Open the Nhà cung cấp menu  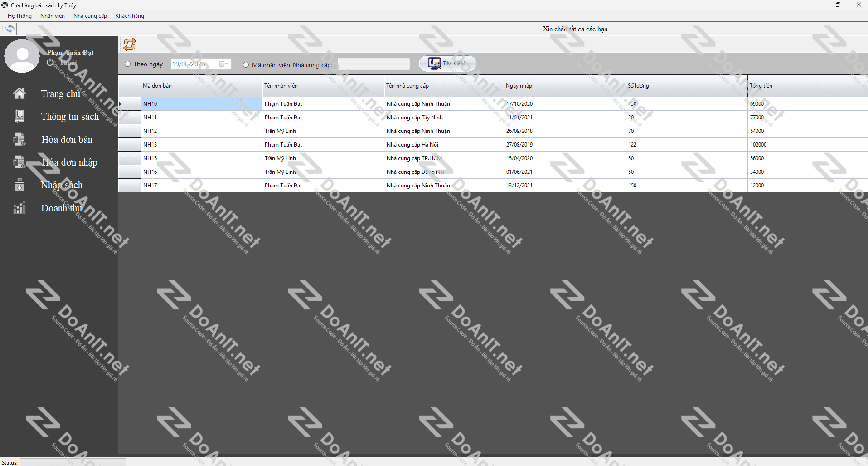click(x=90, y=16)
